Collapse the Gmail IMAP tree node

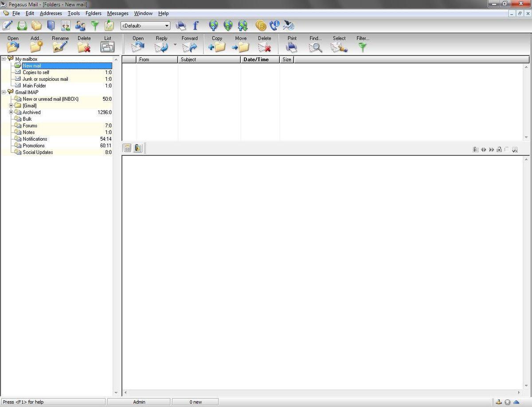(4, 92)
